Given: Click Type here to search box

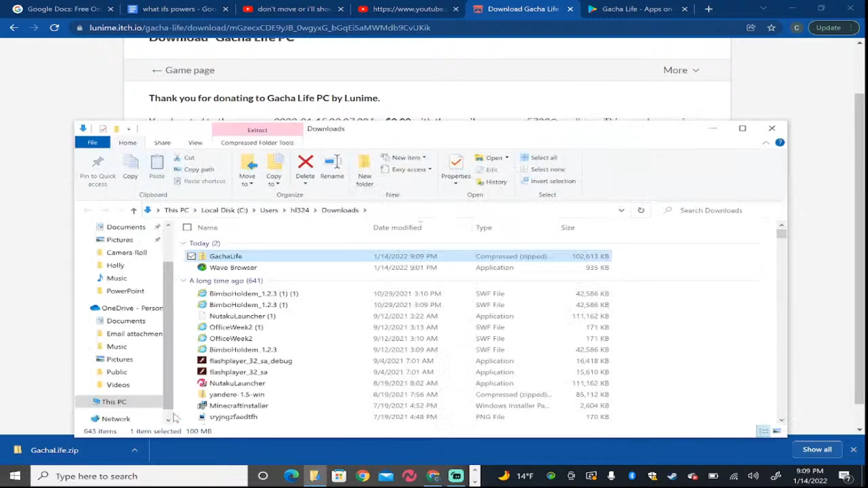Looking at the screenshot, I should pyautogui.click(x=140, y=476).
